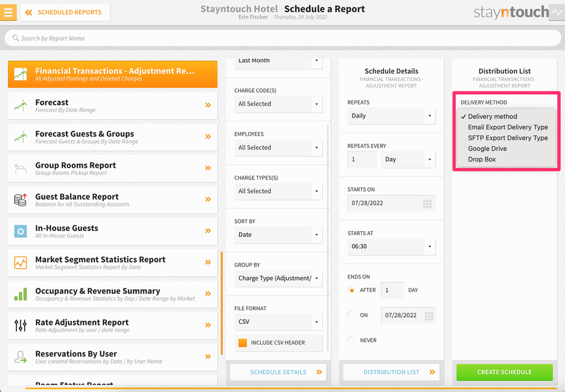
Task: Open the Group By dropdown
Action: pos(278,278)
